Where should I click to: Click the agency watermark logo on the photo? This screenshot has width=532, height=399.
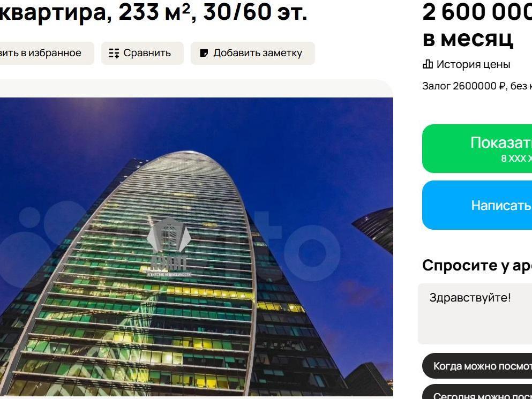pyautogui.click(x=169, y=247)
